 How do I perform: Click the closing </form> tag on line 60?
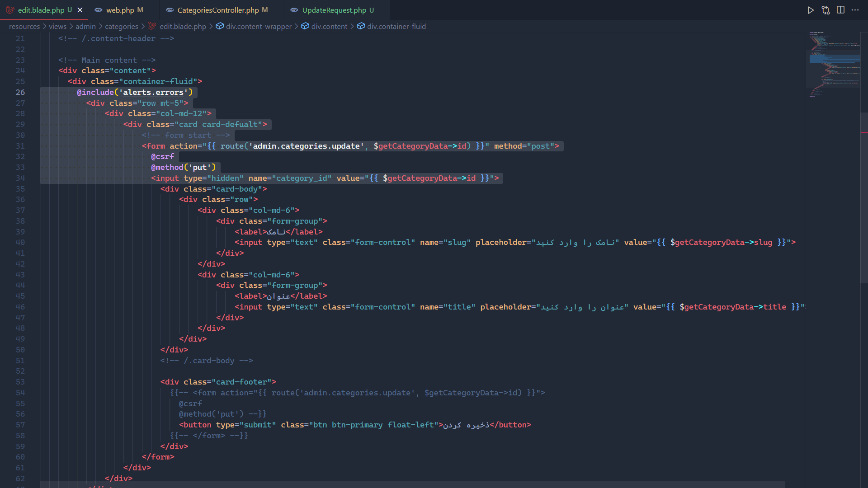158,457
